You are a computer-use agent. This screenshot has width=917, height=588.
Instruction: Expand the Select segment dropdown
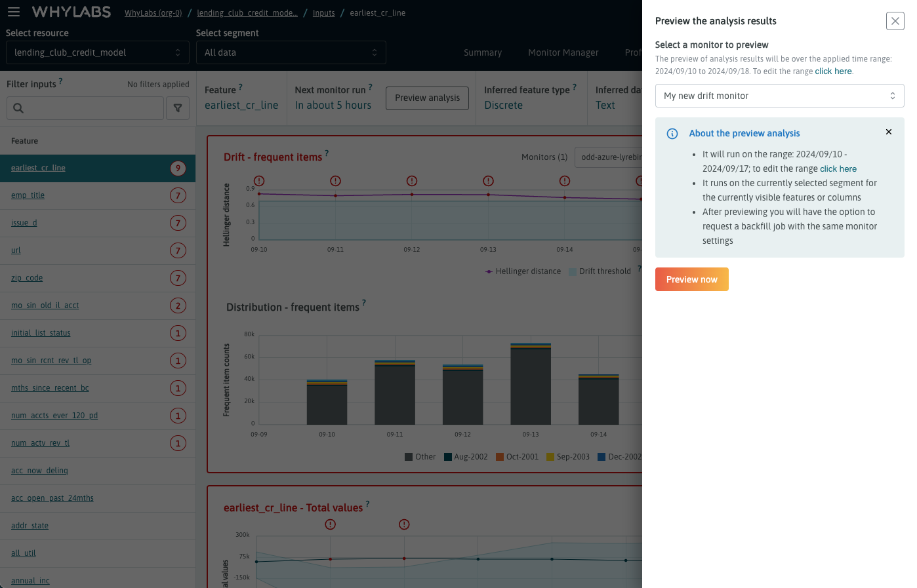click(x=291, y=52)
